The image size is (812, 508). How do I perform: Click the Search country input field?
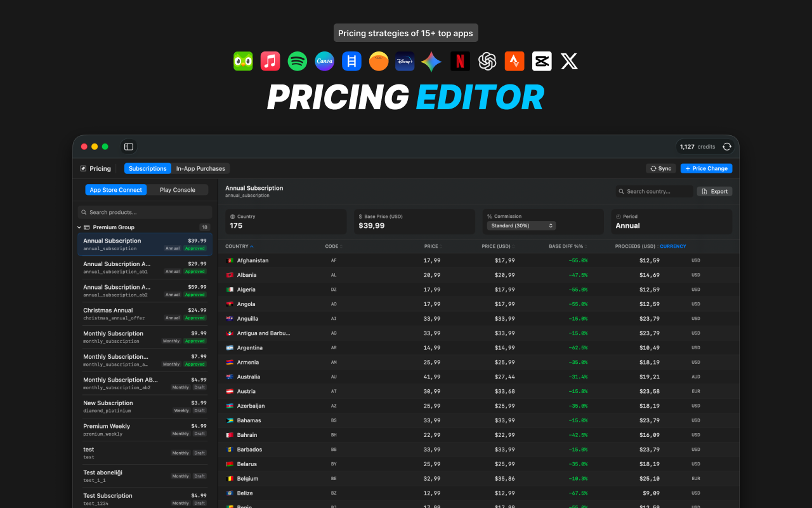[x=653, y=190]
